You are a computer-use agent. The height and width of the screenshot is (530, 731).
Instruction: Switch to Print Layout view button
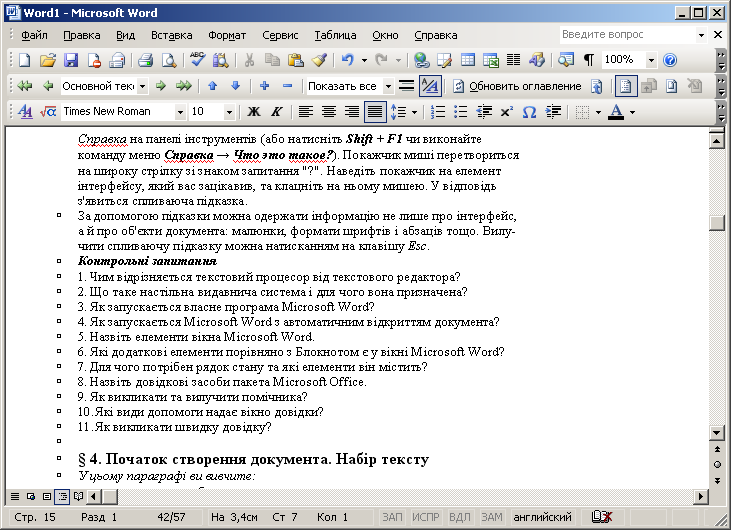point(47,496)
